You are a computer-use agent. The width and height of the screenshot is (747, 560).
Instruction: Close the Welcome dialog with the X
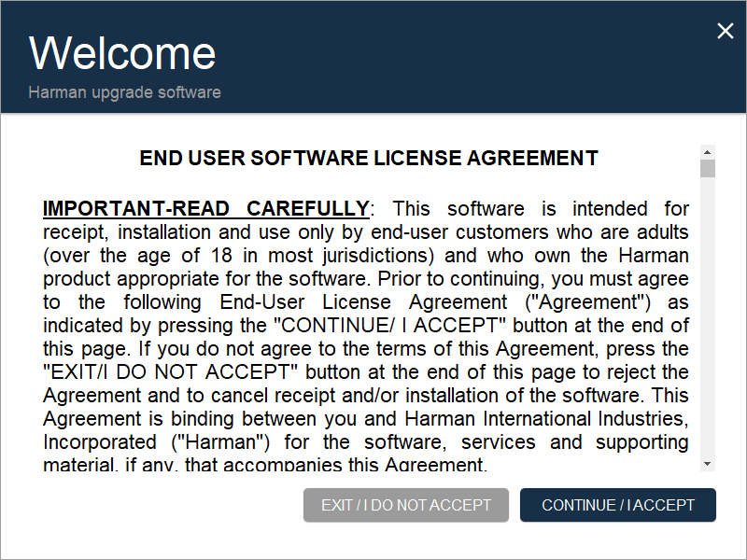pyautogui.click(x=725, y=31)
